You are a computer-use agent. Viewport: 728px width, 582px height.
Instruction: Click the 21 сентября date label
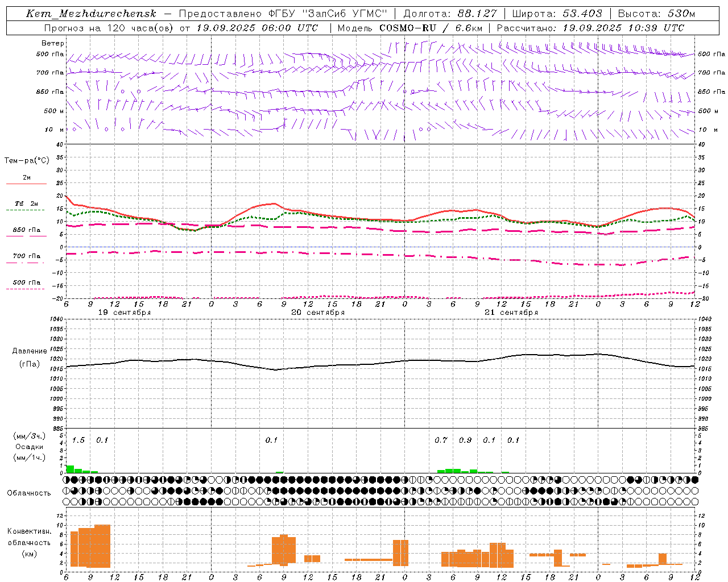[x=511, y=313]
